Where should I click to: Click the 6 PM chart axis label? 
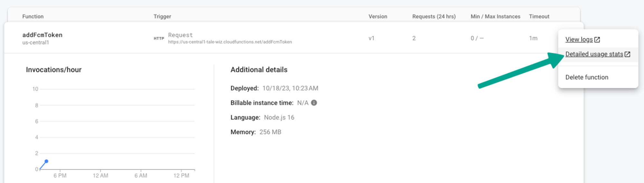(x=60, y=176)
